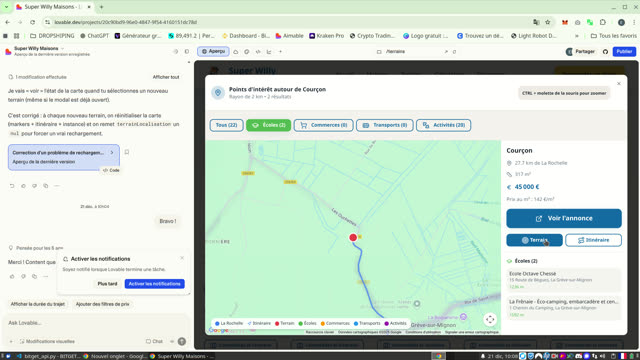Click the map recenter crosshair icon

pos(490,319)
